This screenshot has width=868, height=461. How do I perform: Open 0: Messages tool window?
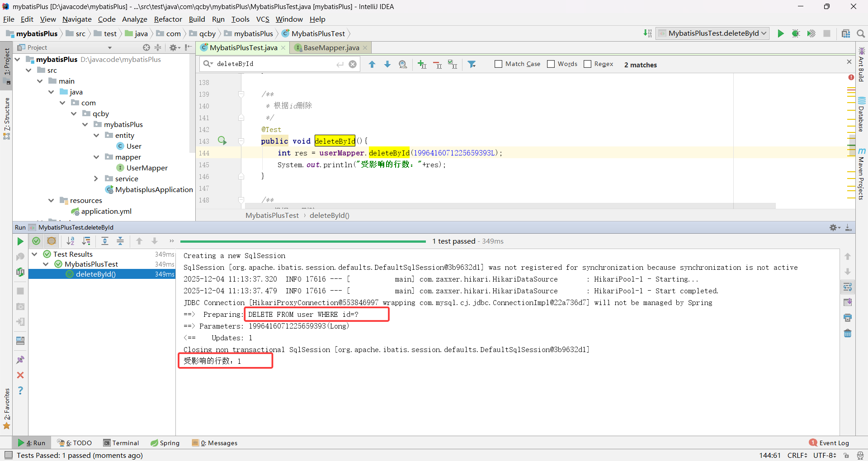coord(215,443)
